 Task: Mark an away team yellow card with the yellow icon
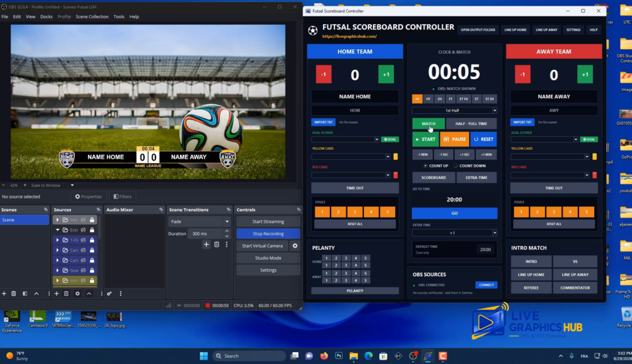(x=595, y=156)
